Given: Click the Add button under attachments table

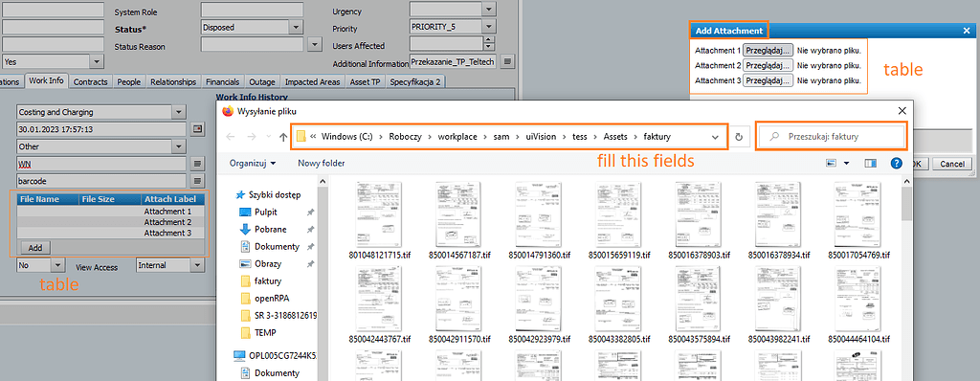Looking at the screenshot, I should (x=35, y=248).
